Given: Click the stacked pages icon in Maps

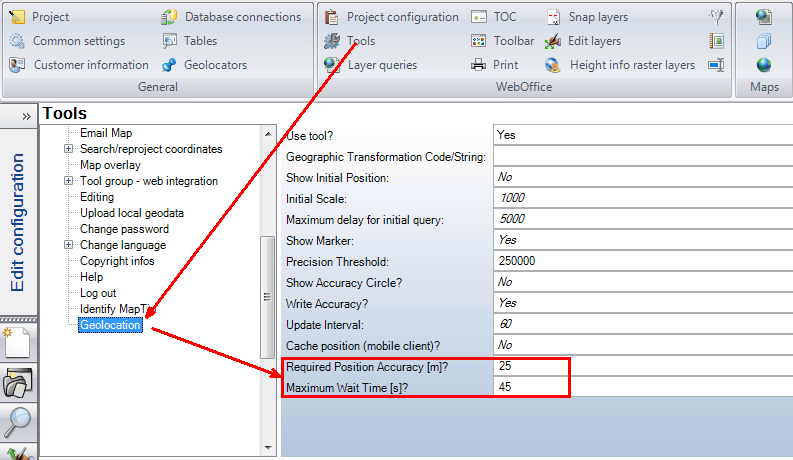Looking at the screenshot, I should tap(764, 41).
